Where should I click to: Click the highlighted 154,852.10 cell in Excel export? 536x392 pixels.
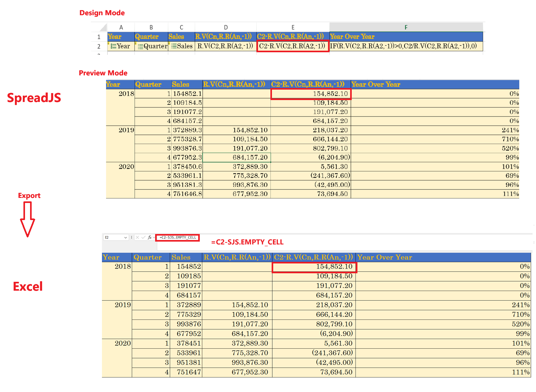pyautogui.click(x=314, y=267)
